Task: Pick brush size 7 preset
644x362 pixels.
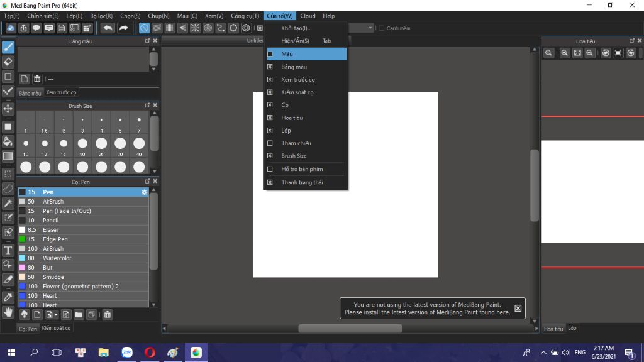Action: [139, 123]
